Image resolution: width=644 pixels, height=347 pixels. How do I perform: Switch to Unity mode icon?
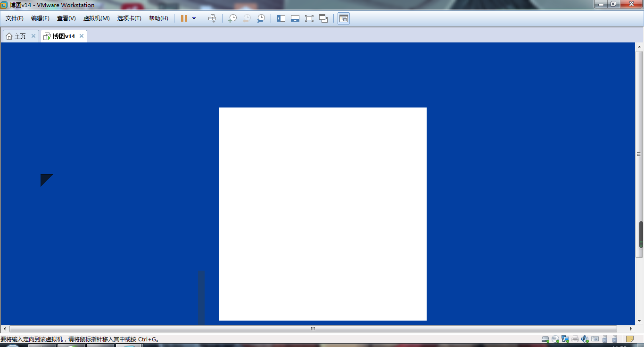coord(323,18)
